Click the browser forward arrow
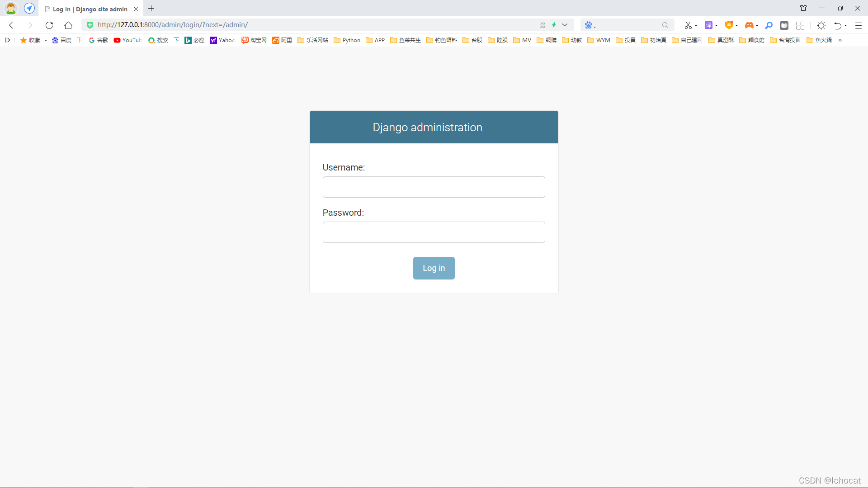Viewport: 868px width, 488px height. click(30, 25)
